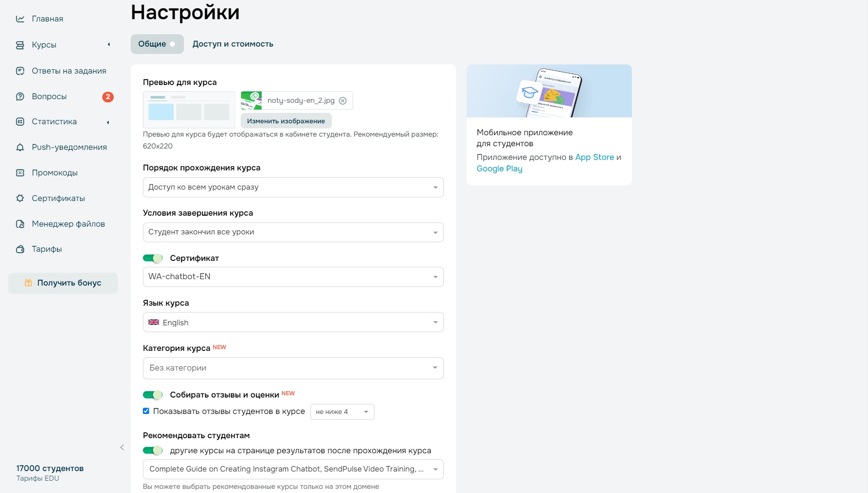This screenshot has height=493, width=868.
Task: Click the Главная chart icon in sidebar
Action: [x=20, y=19]
